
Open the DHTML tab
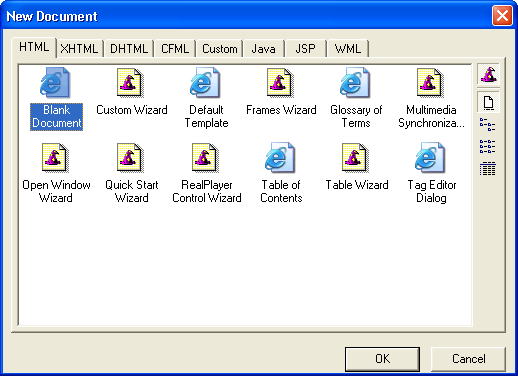(x=129, y=49)
